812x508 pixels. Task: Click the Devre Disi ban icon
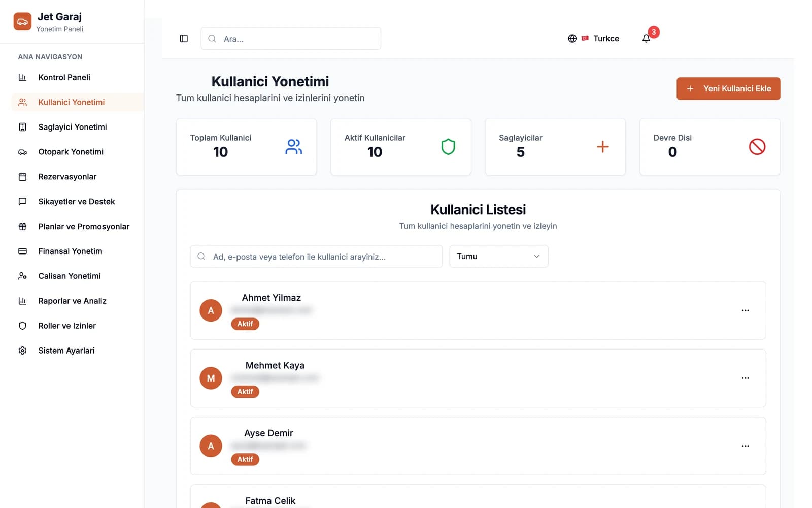757,147
